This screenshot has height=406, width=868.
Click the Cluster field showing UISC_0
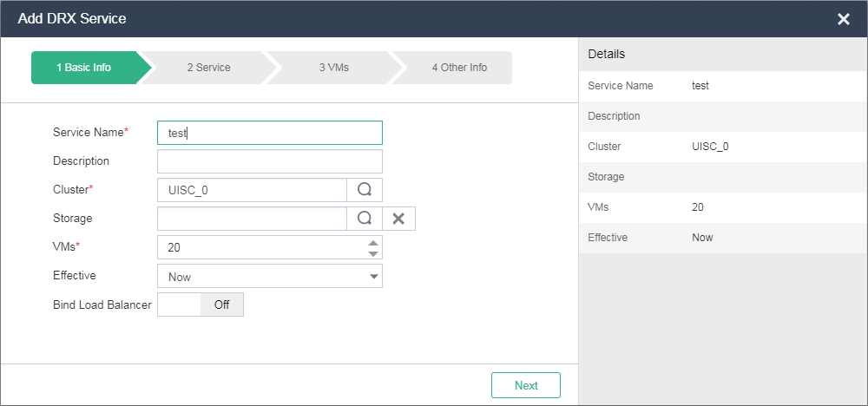[252, 190]
